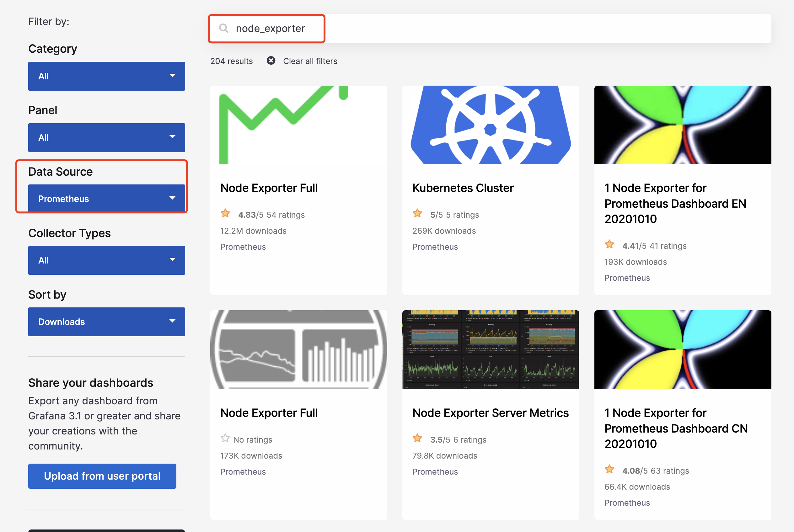Open the Node Exporter Server Metrics thumbnail
This screenshot has height=532, width=794.
(x=491, y=349)
